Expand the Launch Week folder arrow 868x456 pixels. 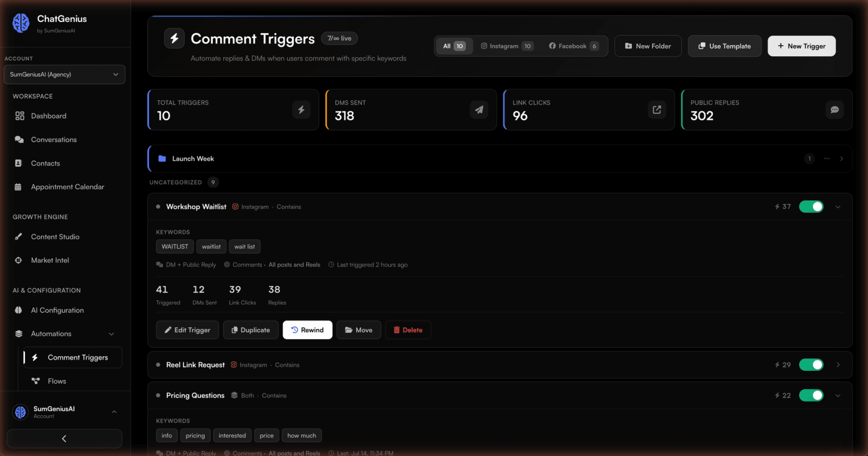tap(841, 158)
